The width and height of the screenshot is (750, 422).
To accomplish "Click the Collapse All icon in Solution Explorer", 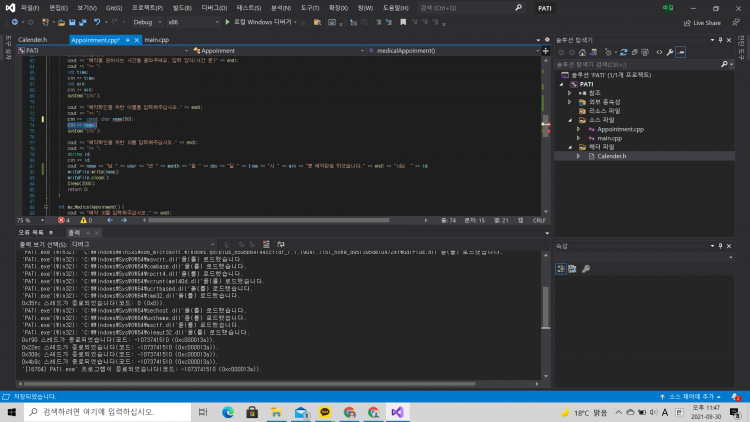I will [x=634, y=52].
